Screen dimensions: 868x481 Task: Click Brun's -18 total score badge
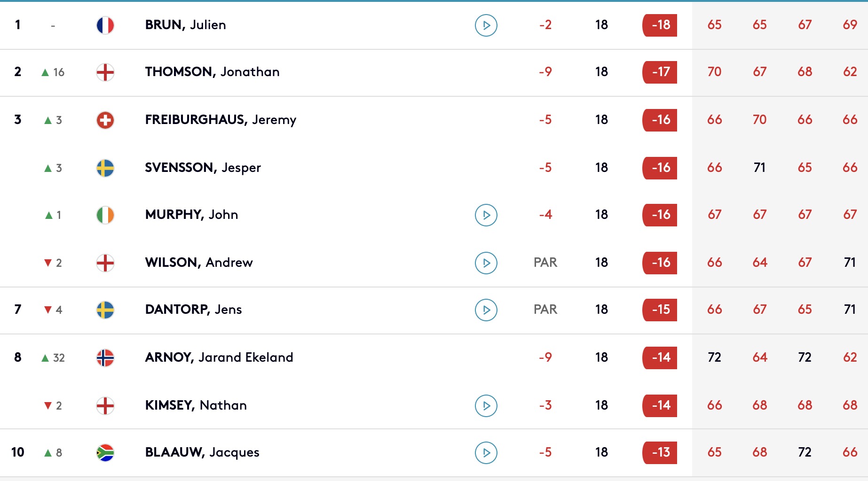point(660,25)
